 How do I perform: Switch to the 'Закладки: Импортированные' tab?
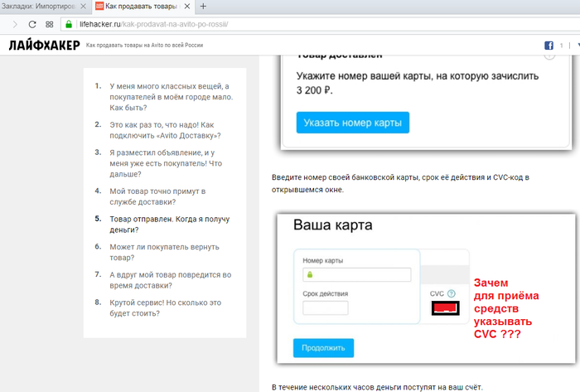point(43,6)
